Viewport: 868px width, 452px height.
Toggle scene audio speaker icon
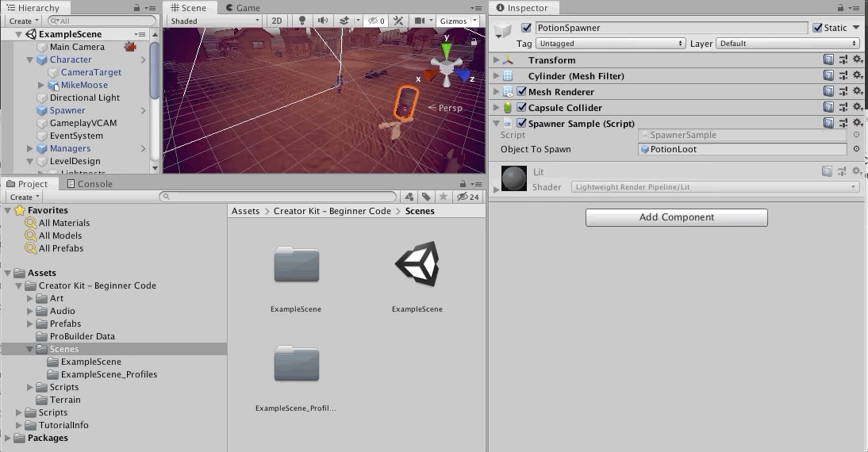pyautogui.click(x=322, y=21)
